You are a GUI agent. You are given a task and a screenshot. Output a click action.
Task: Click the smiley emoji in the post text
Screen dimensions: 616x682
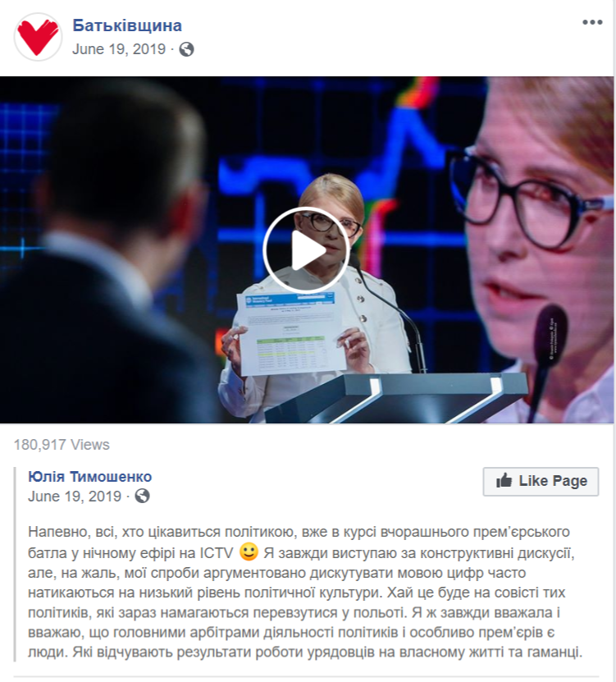tap(249, 552)
